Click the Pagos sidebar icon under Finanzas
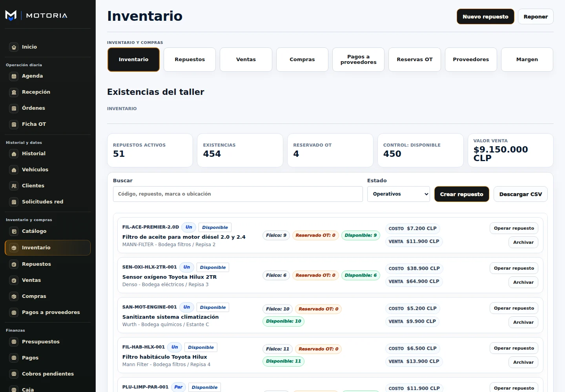Screen dimensions: 565x392 pyautogui.click(x=14, y=358)
